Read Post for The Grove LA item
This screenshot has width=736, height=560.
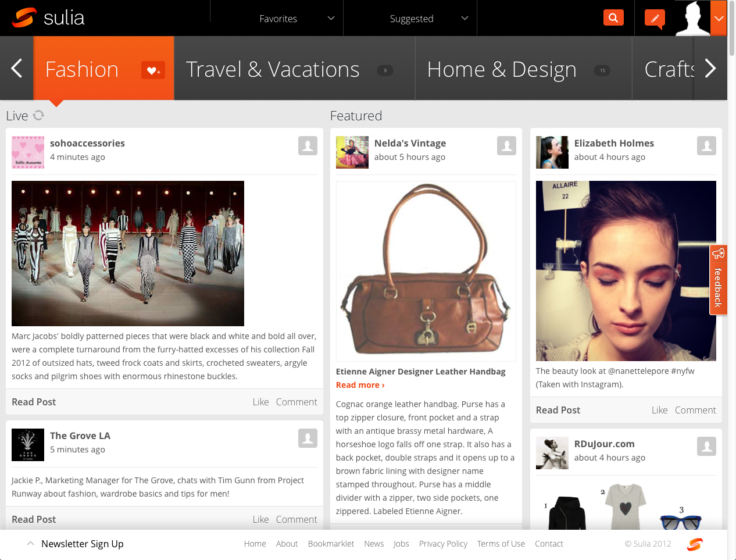point(34,519)
